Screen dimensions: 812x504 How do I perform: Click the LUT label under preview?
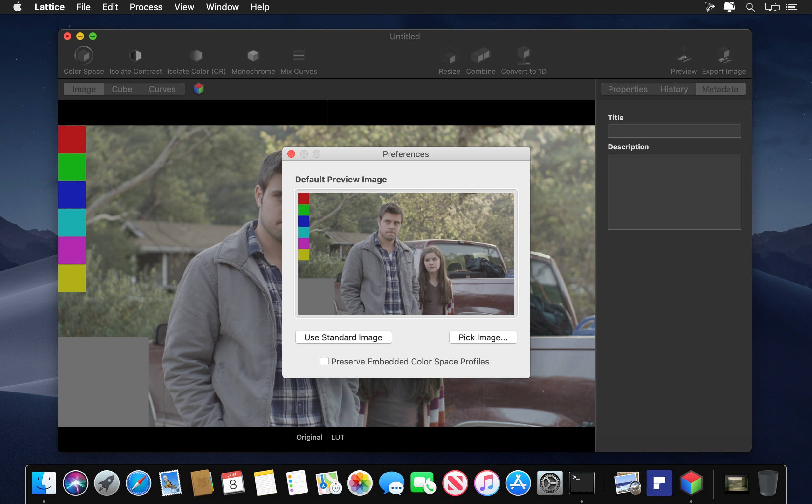click(337, 437)
